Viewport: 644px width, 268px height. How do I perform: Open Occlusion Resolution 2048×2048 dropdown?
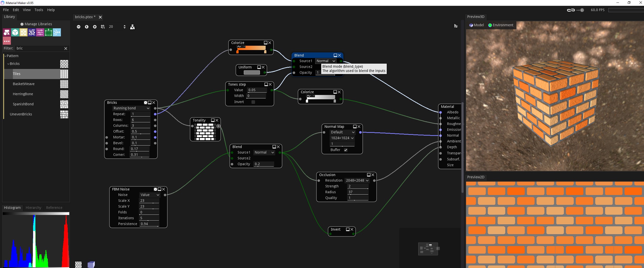pyautogui.click(x=357, y=180)
